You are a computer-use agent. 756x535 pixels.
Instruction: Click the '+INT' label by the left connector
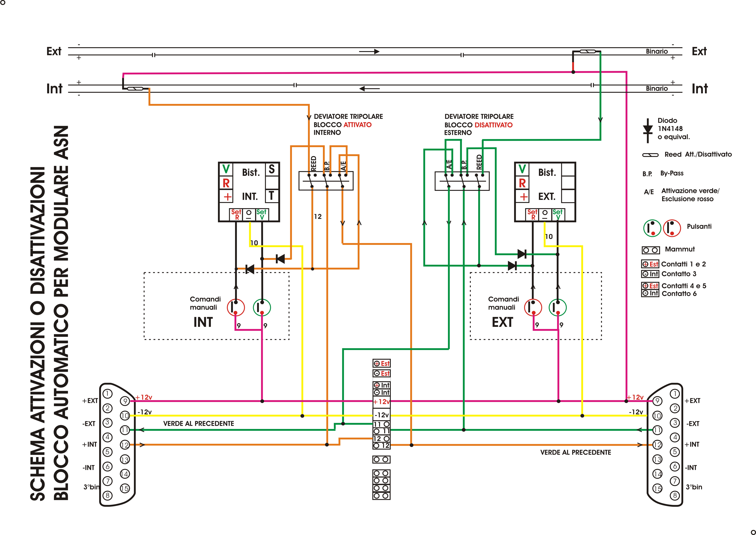click(90, 444)
